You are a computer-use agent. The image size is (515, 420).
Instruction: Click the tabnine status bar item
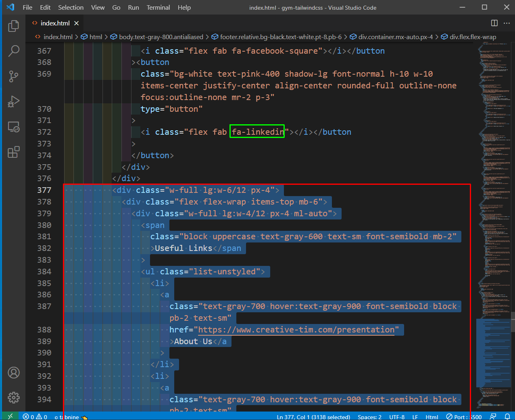[71, 417]
